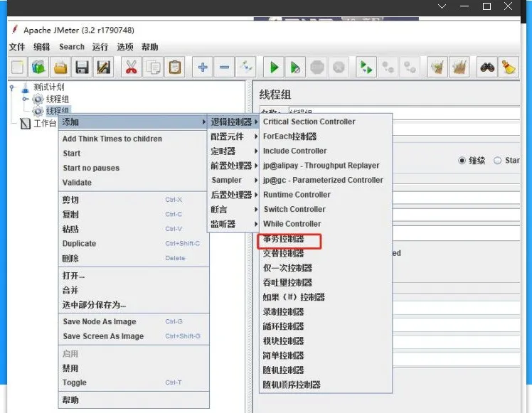
Task: Click the Cut scissors icon
Action: (132, 67)
